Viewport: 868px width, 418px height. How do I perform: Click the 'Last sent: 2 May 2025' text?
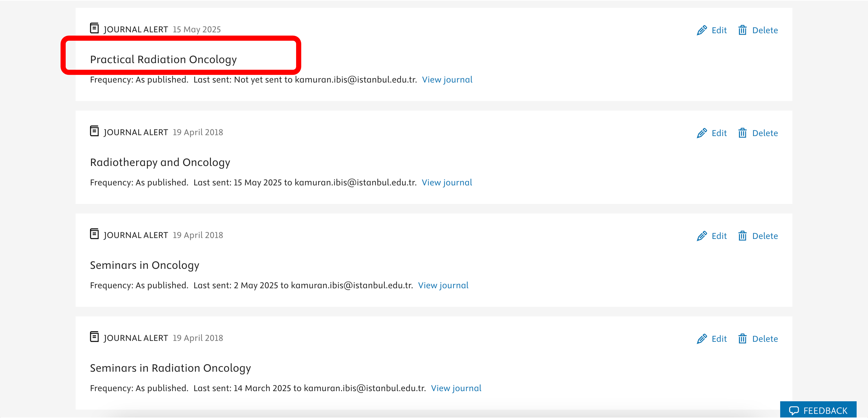pos(236,286)
